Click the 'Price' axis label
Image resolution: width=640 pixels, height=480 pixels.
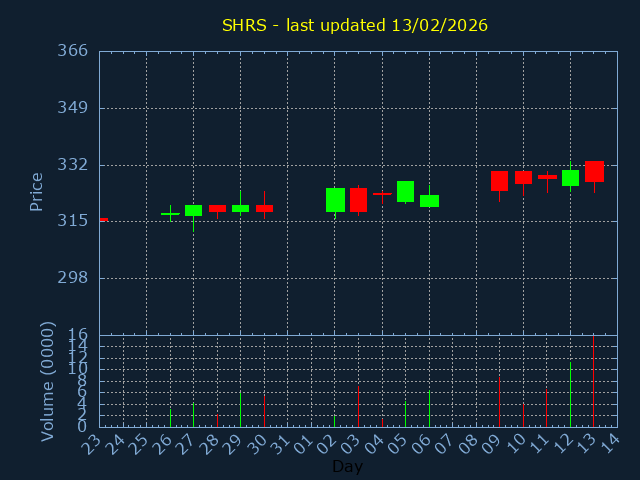pyautogui.click(x=36, y=192)
